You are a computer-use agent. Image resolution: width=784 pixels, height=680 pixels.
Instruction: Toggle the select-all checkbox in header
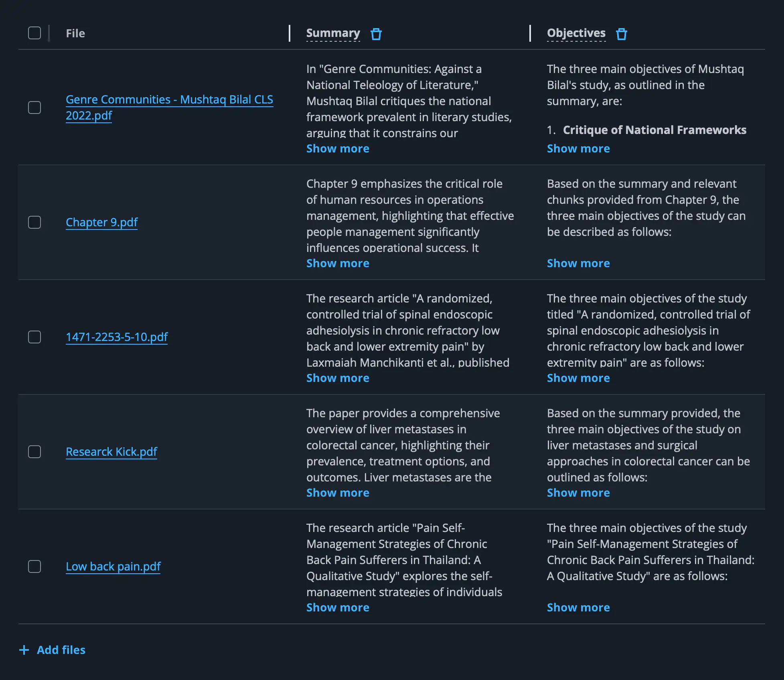pyautogui.click(x=34, y=33)
